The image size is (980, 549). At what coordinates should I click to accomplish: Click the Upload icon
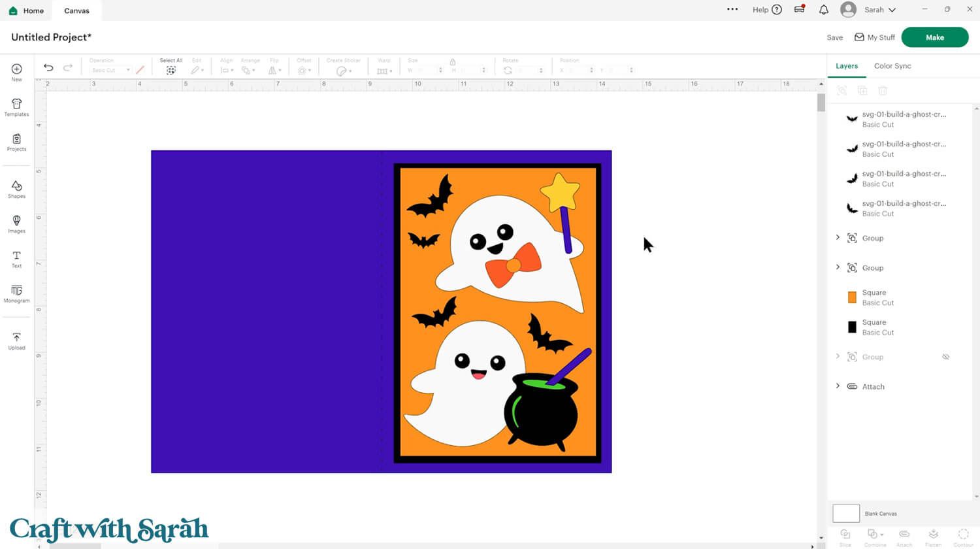pyautogui.click(x=16, y=341)
